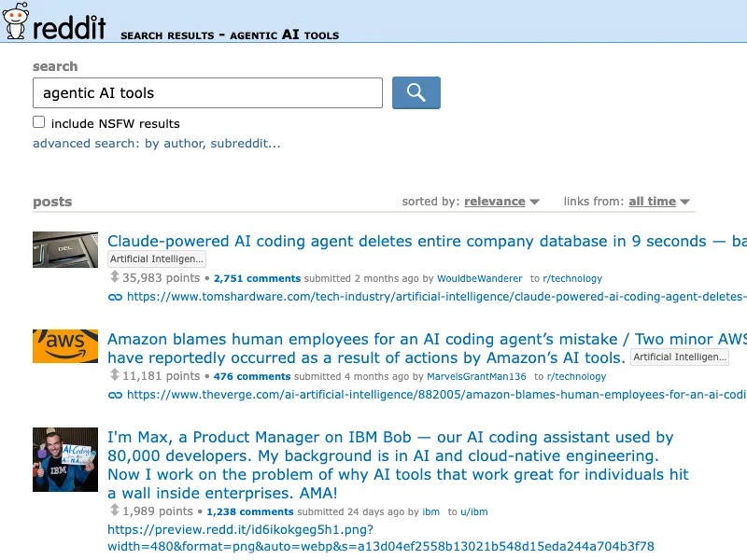Go to r/technology from the Amazon post
The height and width of the screenshot is (560, 747).
pyautogui.click(x=576, y=377)
